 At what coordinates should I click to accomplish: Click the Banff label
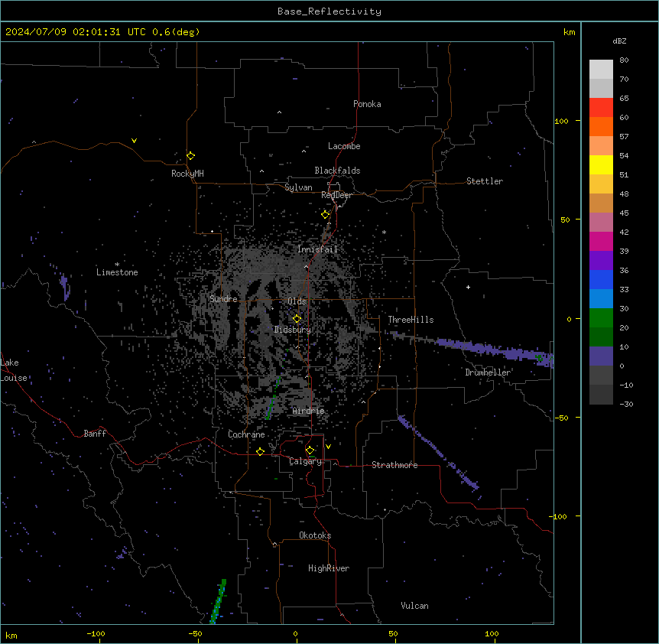coord(95,434)
